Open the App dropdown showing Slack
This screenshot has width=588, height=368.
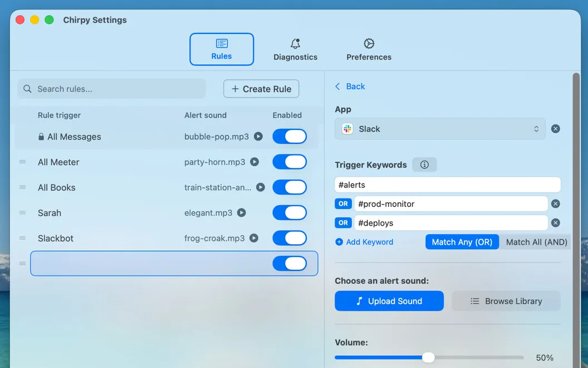(x=440, y=129)
